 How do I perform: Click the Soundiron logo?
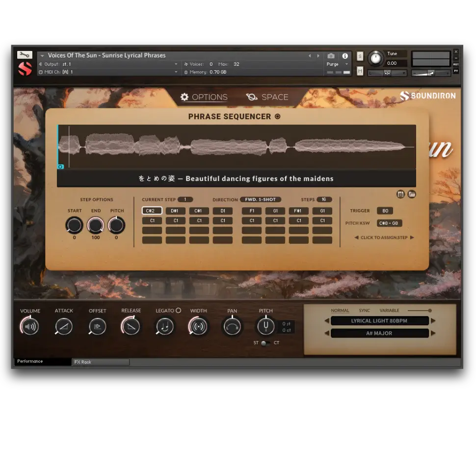click(x=427, y=96)
